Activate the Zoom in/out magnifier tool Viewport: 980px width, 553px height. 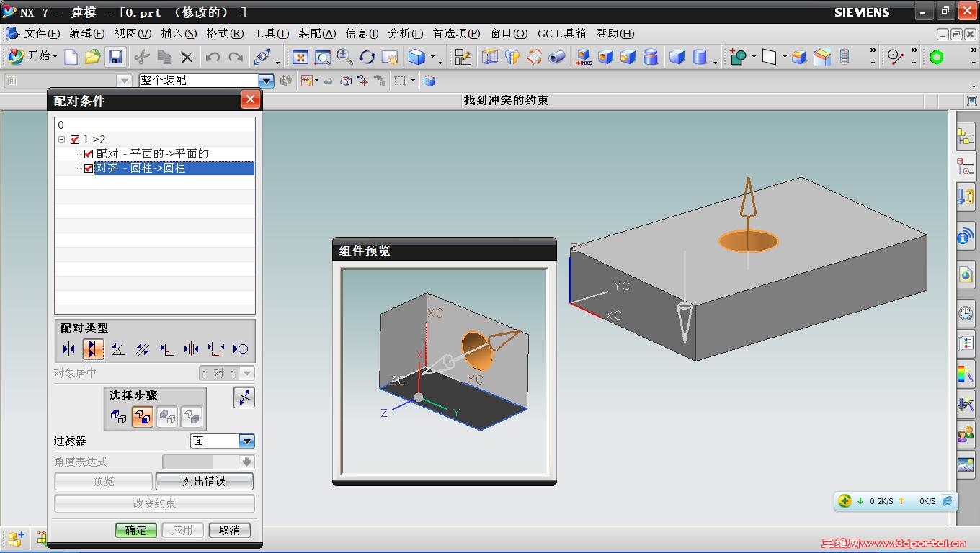pos(344,57)
